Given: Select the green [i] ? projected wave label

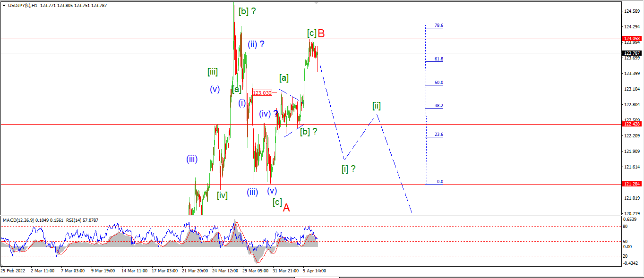Looking at the screenshot, I should tap(349, 169).
